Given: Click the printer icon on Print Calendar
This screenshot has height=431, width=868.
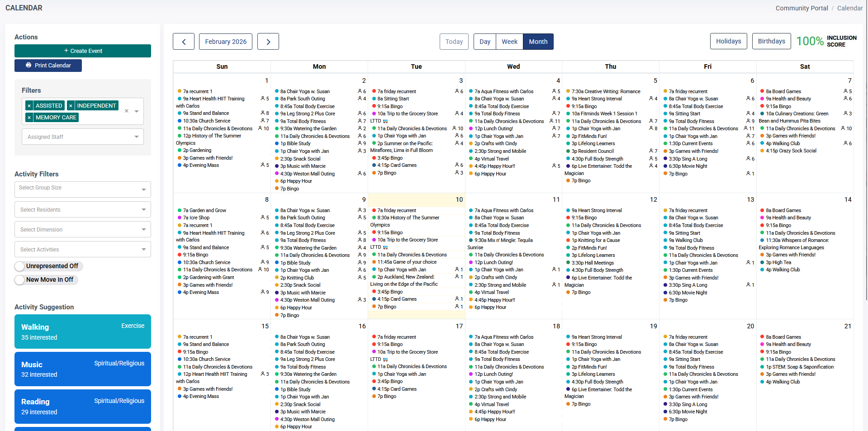Looking at the screenshot, I should (28, 65).
